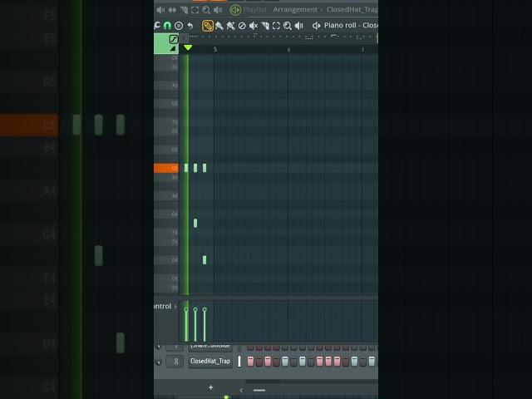Select the highlighted Draw pencil tool
The image size is (532, 399).
click(208, 26)
